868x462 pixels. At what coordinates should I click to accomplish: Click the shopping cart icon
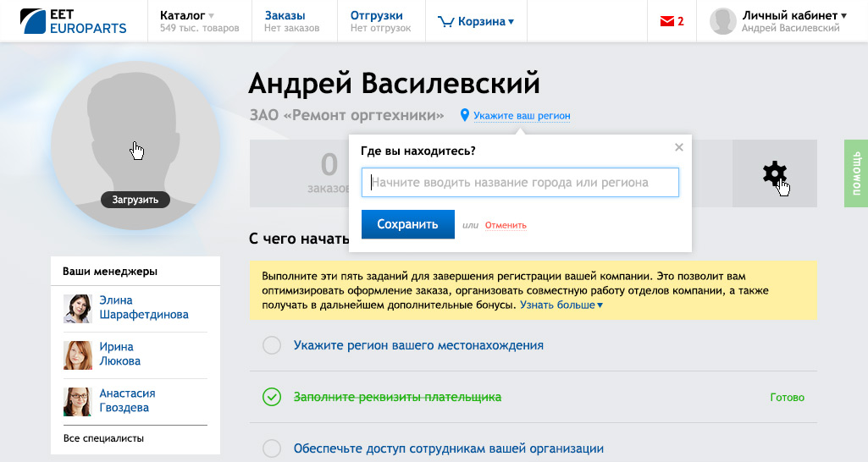coord(445,22)
